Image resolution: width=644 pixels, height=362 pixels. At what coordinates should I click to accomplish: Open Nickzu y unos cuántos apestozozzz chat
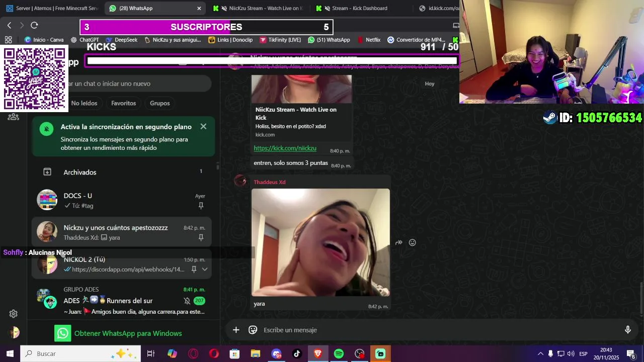tap(122, 232)
